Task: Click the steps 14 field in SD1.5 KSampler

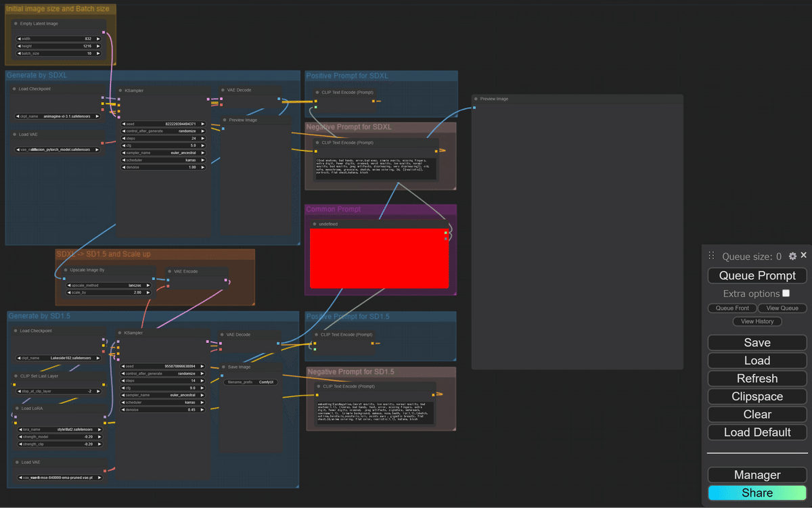Action: (x=164, y=381)
